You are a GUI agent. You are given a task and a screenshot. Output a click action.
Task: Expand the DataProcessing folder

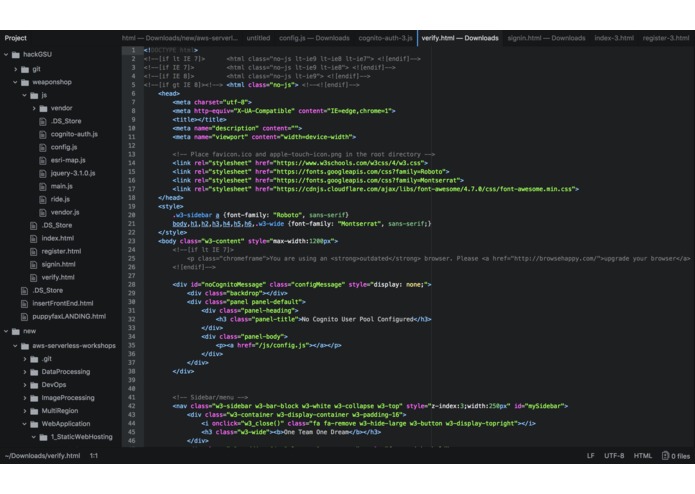click(x=25, y=372)
